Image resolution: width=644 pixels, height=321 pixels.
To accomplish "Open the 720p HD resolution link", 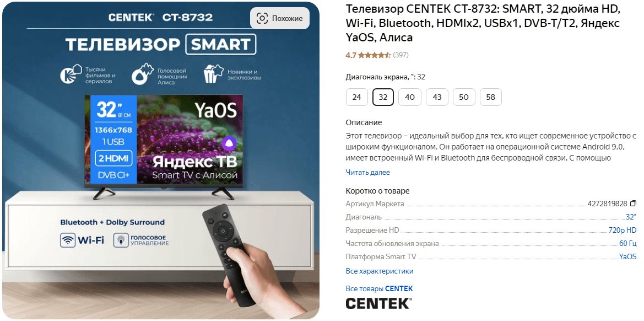I will 622,230.
